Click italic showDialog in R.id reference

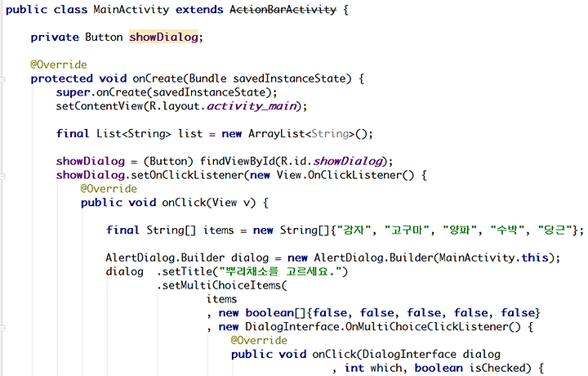point(348,161)
